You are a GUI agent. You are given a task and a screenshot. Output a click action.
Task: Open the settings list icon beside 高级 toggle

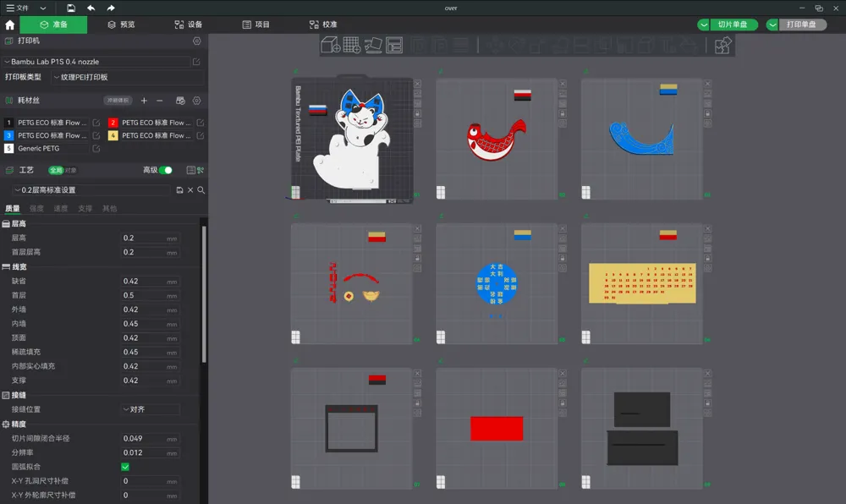pos(190,170)
